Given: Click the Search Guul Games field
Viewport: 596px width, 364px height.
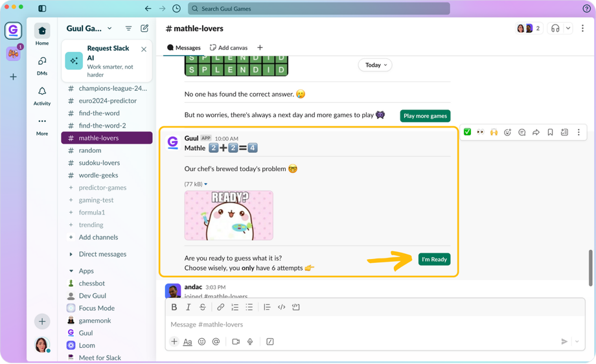Looking at the screenshot, I should tap(319, 8).
